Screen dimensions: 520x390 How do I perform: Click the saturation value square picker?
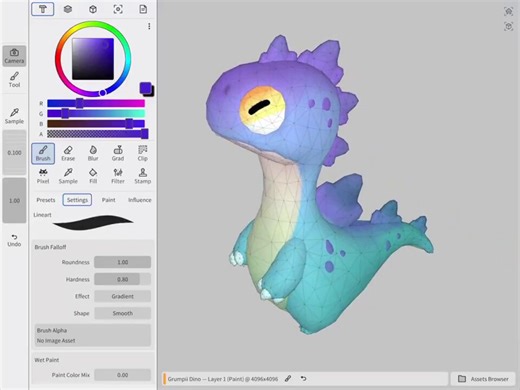(93, 59)
